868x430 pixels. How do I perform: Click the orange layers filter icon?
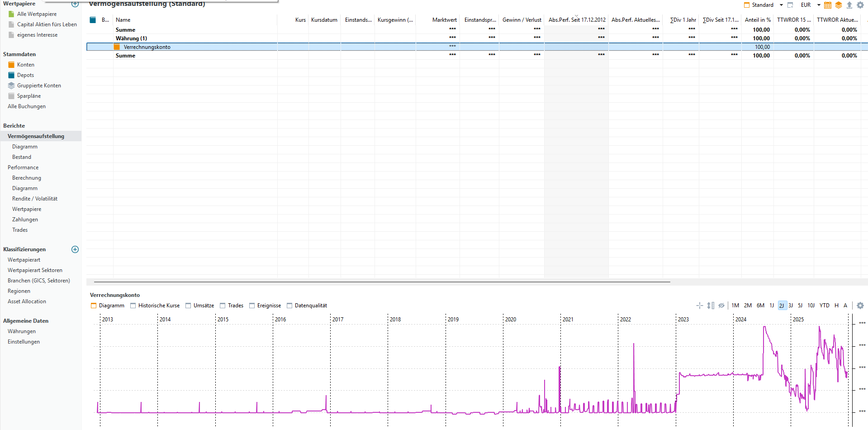click(x=838, y=5)
